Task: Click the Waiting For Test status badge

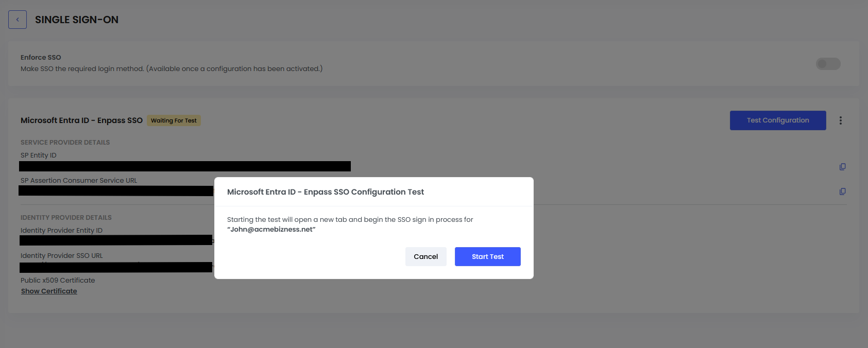Action: click(174, 120)
